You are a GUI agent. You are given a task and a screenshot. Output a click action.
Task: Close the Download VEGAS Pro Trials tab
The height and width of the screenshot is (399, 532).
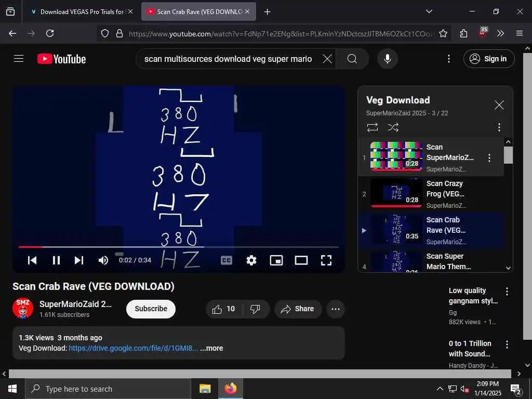[130, 11]
